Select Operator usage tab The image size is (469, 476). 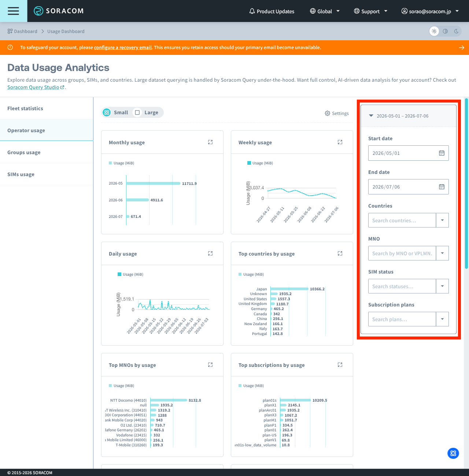point(47,130)
